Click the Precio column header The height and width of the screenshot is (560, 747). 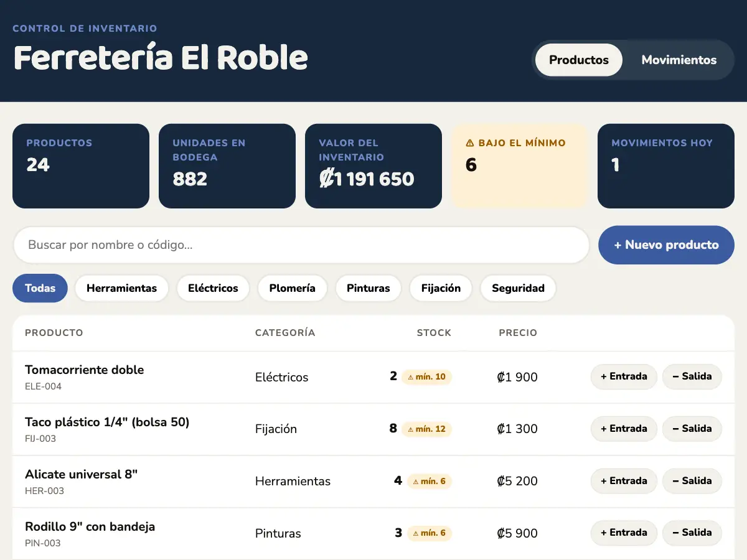coord(518,333)
